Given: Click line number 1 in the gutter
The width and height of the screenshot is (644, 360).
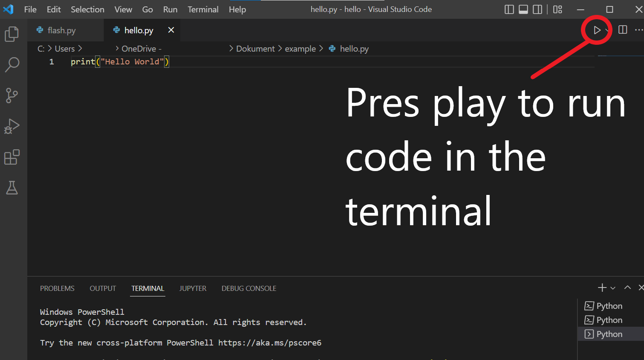Looking at the screenshot, I should (52, 62).
